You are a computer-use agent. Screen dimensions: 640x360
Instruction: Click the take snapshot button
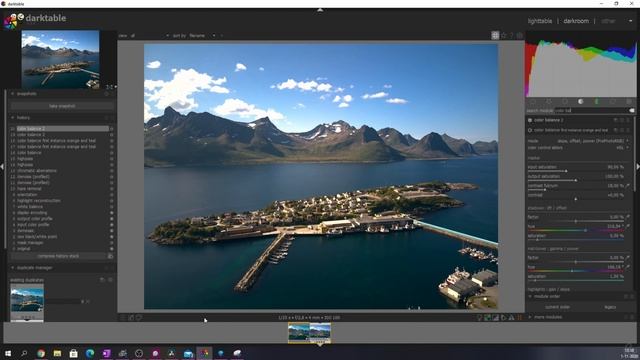pos(62,106)
